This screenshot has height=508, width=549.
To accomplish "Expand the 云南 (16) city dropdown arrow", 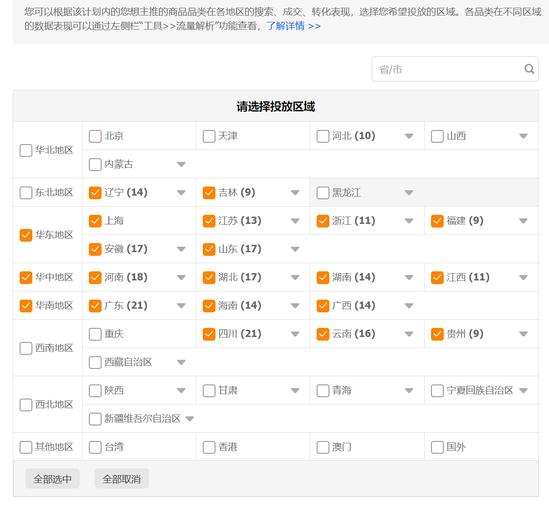I will tap(409, 334).
